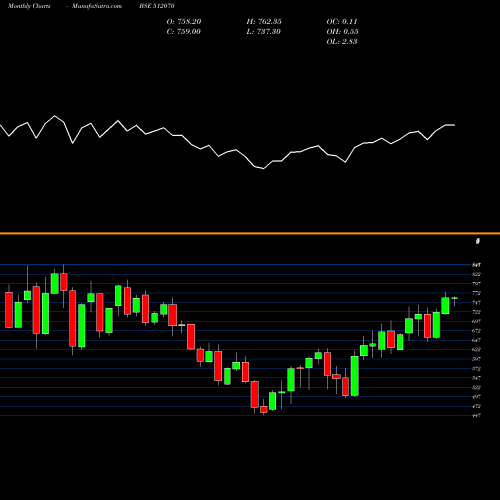500x500 pixels.
Task: Click the 497 price axis label
Action: tap(476, 397)
